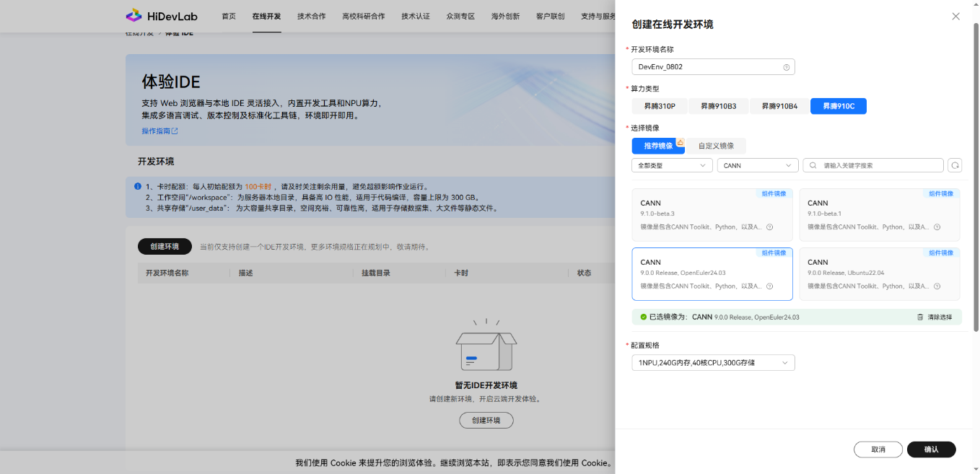Click 确认 to confirm environment creation
980x474 pixels.
tap(932, 449)
